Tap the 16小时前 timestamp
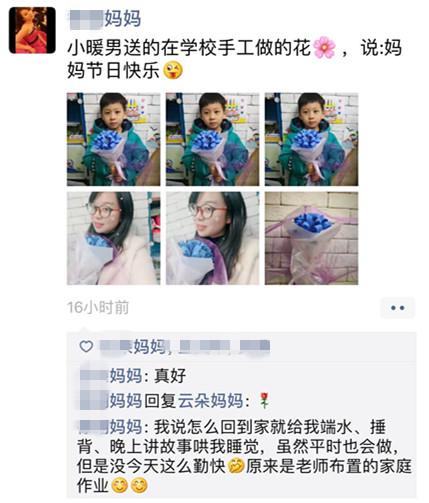This screenshot has height=503, width=429. coord(98,307)
